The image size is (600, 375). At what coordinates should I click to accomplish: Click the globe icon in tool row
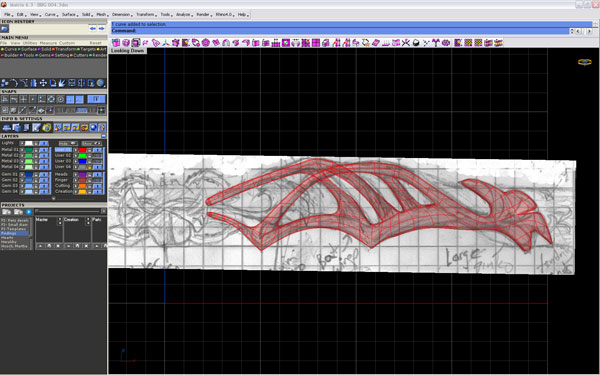100,83
